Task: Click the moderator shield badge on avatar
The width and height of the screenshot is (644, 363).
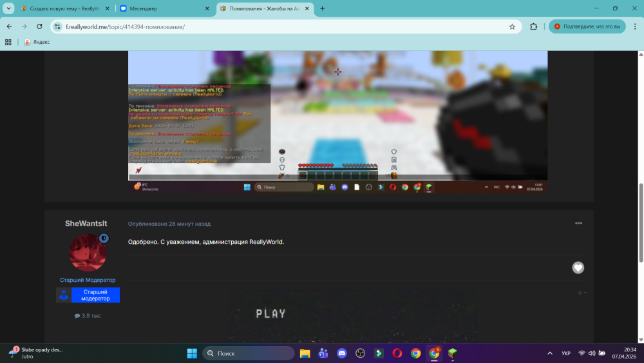Action: pyautogui.click(x=104, y=238)
